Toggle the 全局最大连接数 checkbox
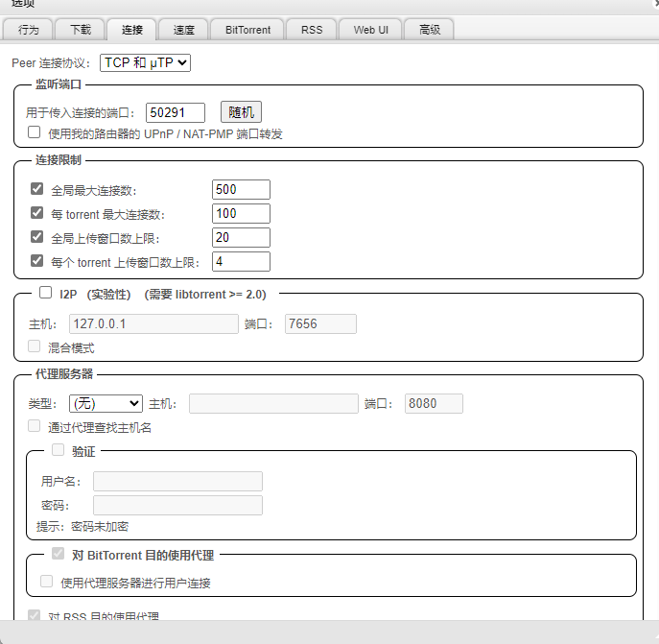 (x=37, y=189)
